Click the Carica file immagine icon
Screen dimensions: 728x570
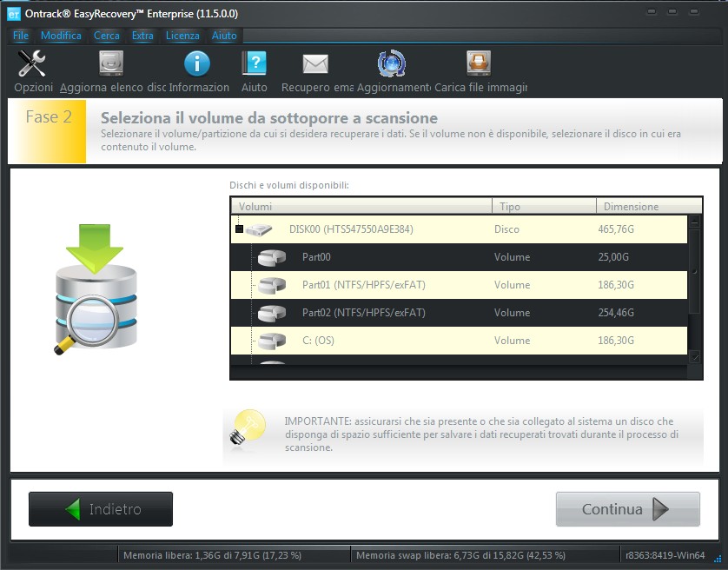point(479,63)
